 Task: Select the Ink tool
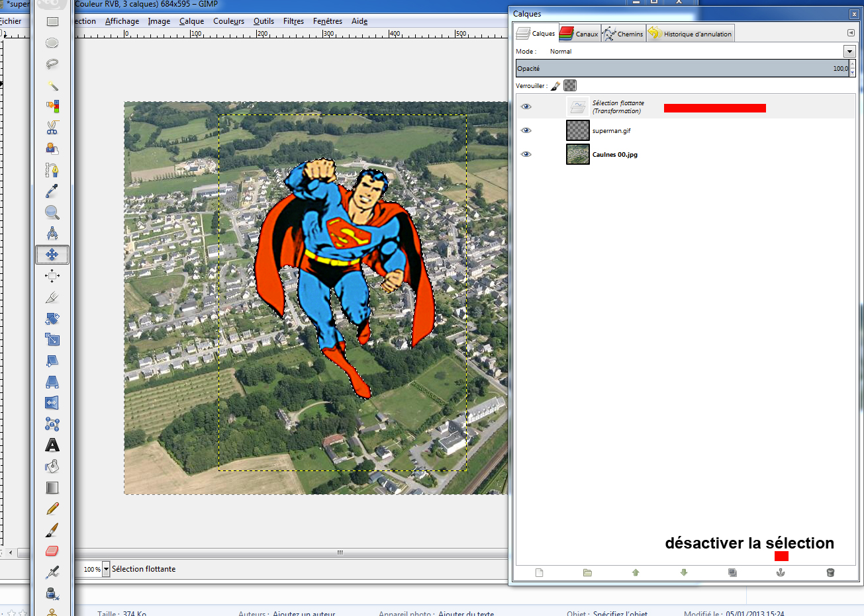click(52, 594)
